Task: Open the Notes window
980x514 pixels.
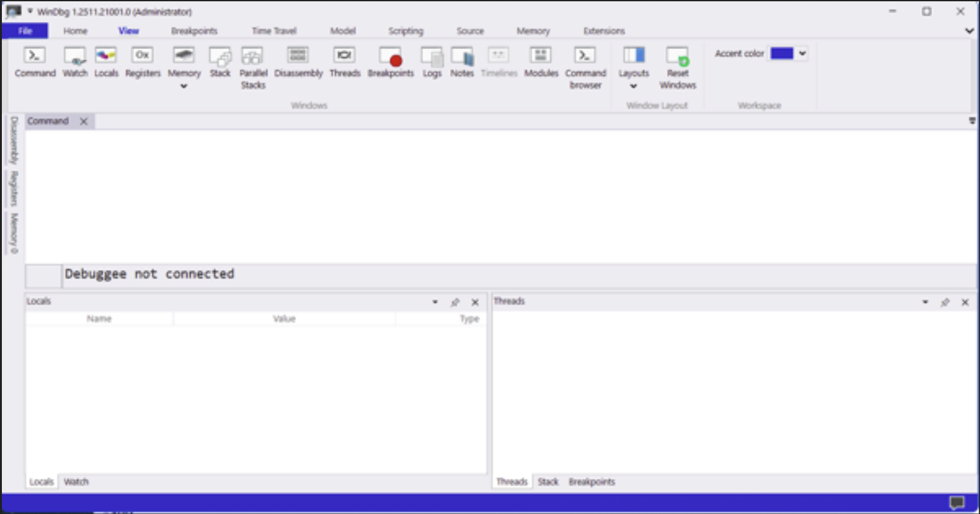Action: tap(462, 62)
